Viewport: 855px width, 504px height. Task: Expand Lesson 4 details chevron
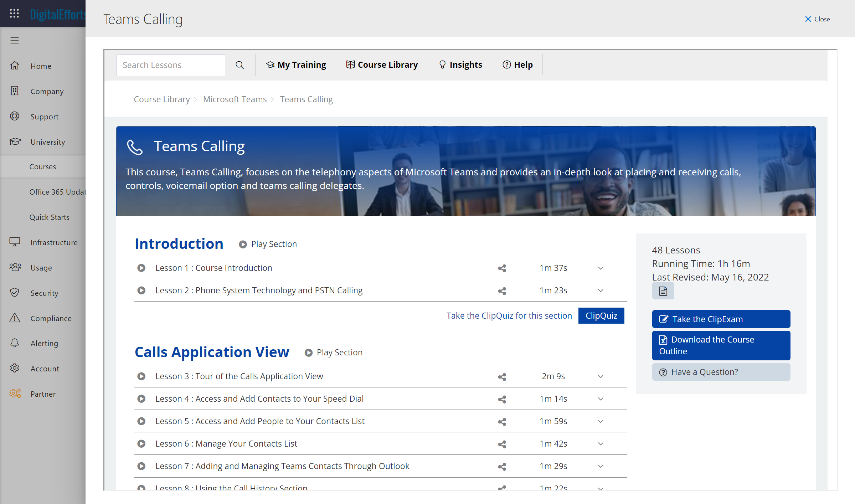(601, 399)
